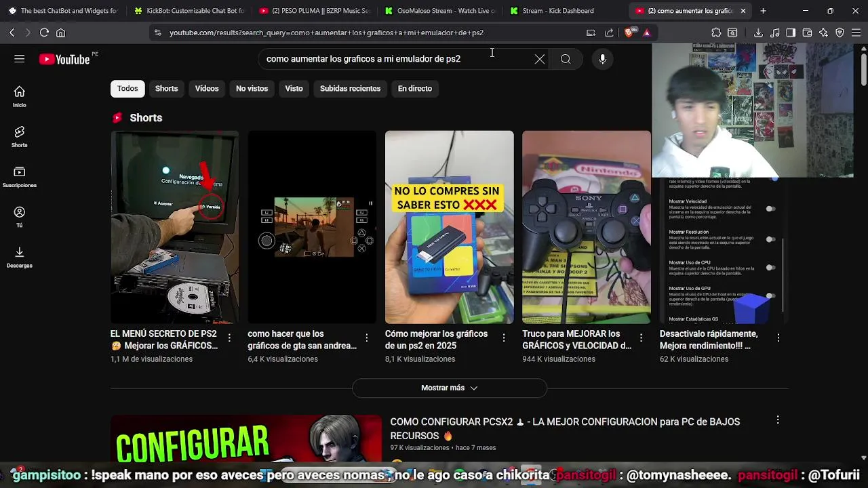Open options for gta san andreas short
This screenshot has height=488, width=868.
(x=367, y=338)
